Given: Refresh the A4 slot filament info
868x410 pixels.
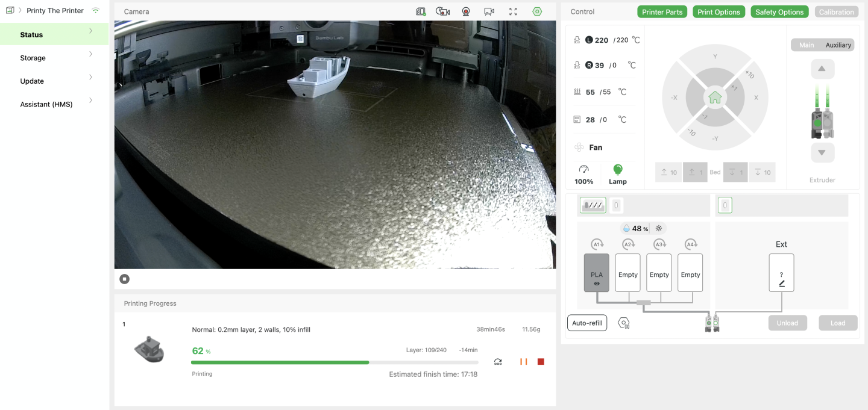Looking at the screenshot, I should point(691,244).
